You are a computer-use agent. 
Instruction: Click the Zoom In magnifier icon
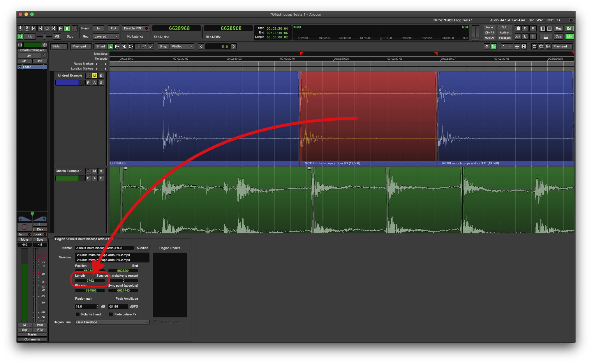[x=541, y=46]
